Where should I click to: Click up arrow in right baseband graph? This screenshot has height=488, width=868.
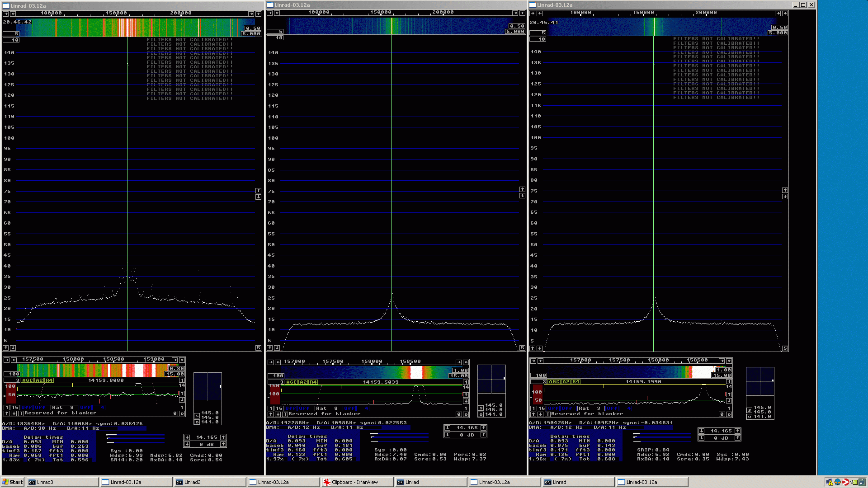click(729, 394)
